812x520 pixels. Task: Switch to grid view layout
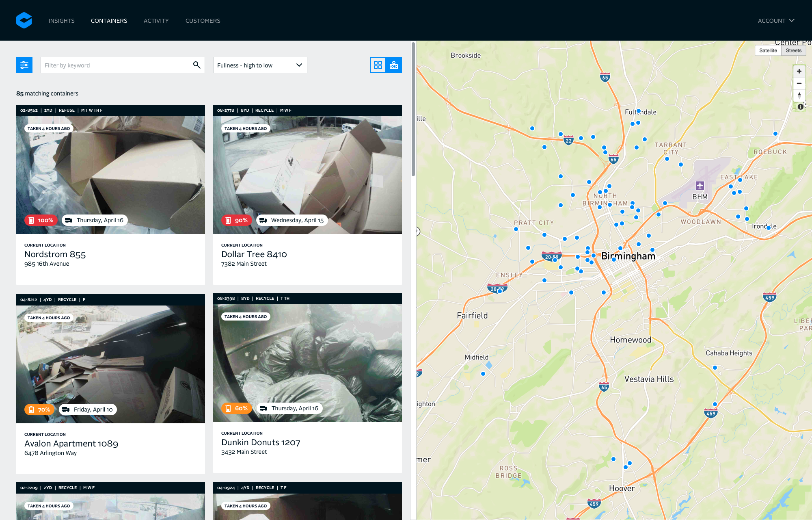pos(378,65)
